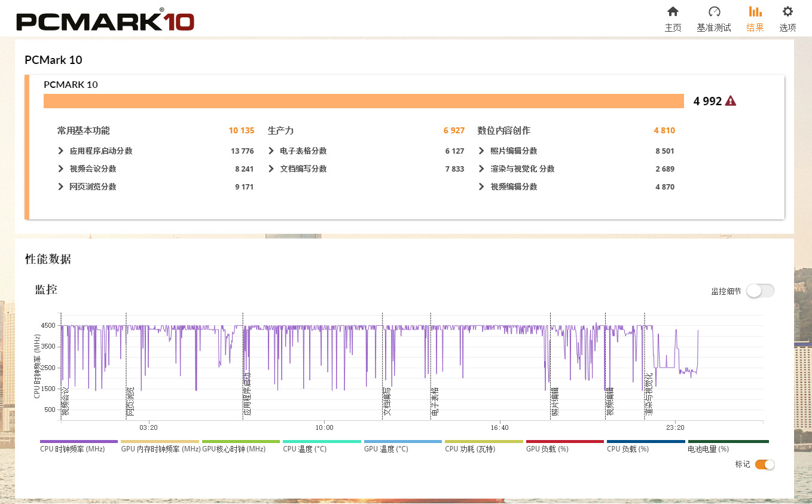Viewport: 812px width, 504px height.
Task: Select the CPU 功耗 (瓦特) olive legend swatch
Action: [484, 441]
